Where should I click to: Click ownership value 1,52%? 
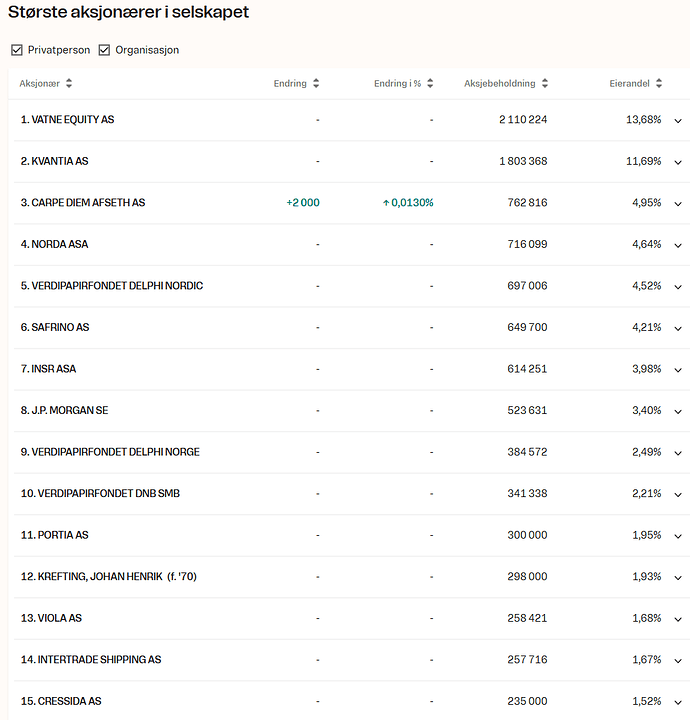click(x=647, y=701)
